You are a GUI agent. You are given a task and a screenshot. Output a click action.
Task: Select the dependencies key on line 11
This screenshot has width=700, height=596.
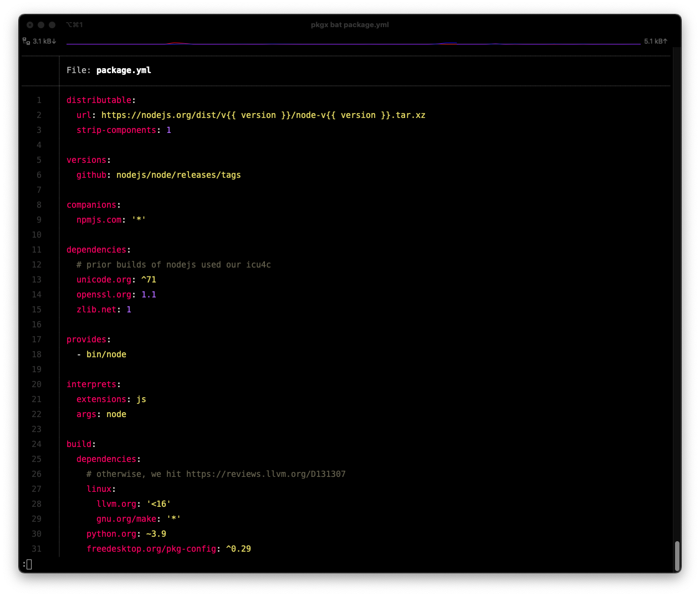point(96,249)
